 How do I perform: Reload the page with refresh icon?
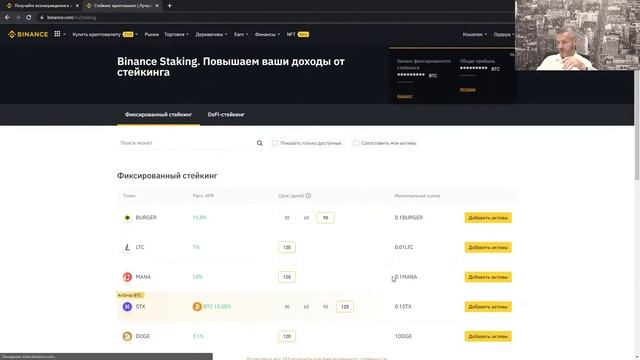[x=28, y=18]
